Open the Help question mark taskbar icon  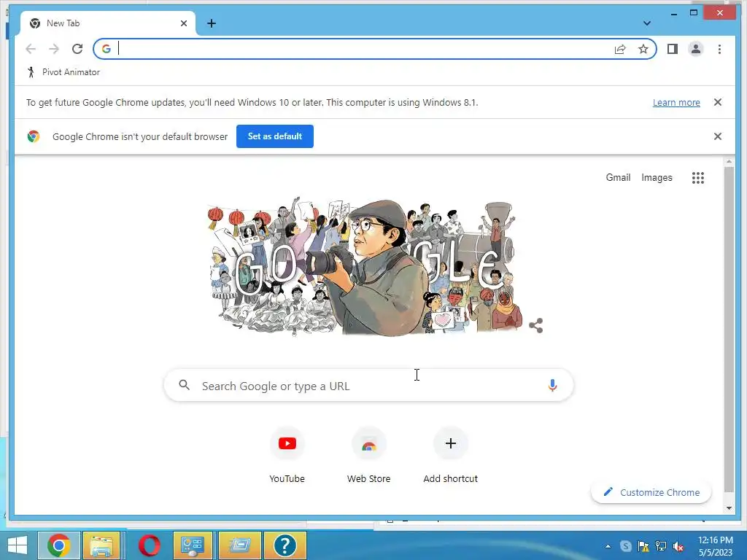[285, 545]
